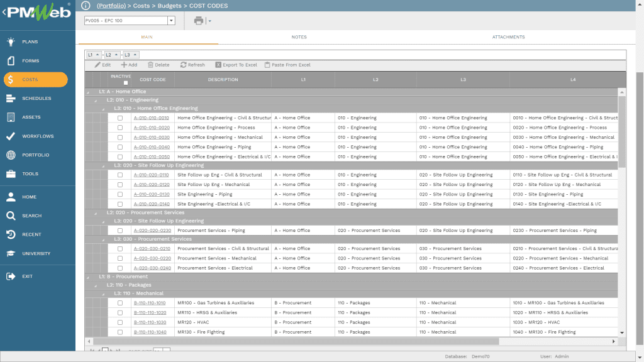Click the printer icon
This screenshot has width=644, height=362.
199,21
